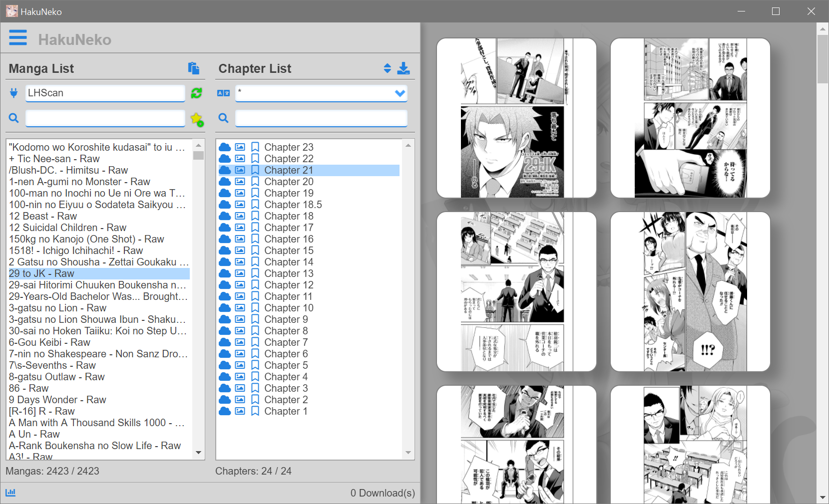Open the language filter via the A|Z icon
The height and width of the screenshot is (504, 829).
(x=223, y=93)
